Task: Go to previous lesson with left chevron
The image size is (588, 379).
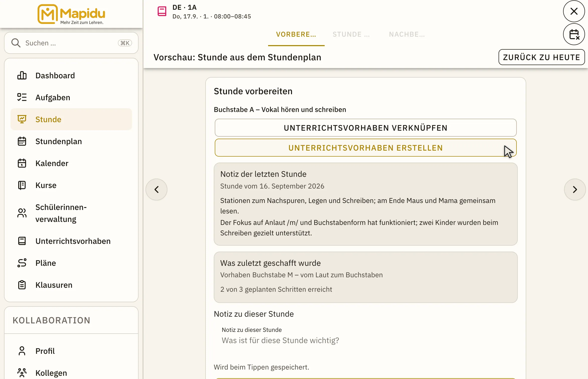Action: tap(156, 189)
